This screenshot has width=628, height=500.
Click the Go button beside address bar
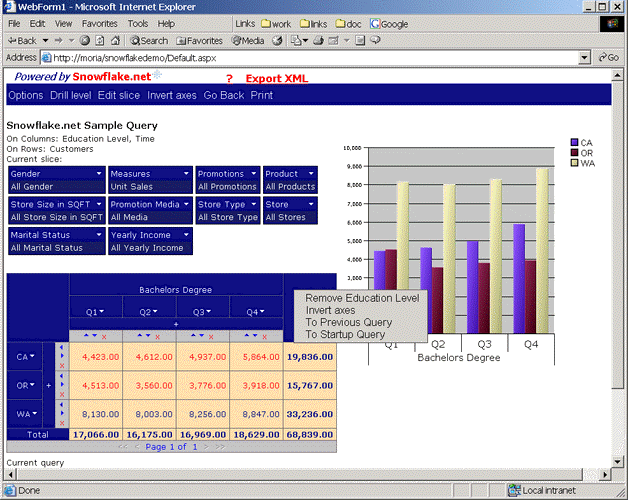(x=608, y=58)
